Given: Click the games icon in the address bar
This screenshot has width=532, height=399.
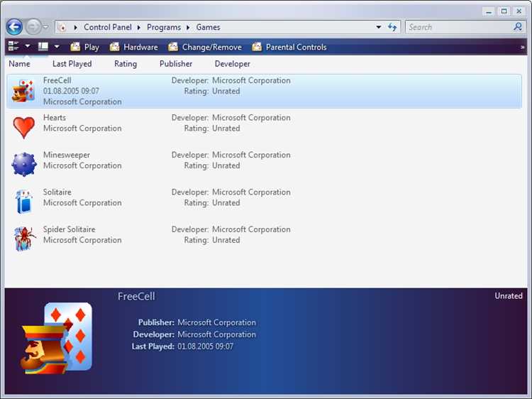Looking at the screenshot, I should tap(62, 27).
